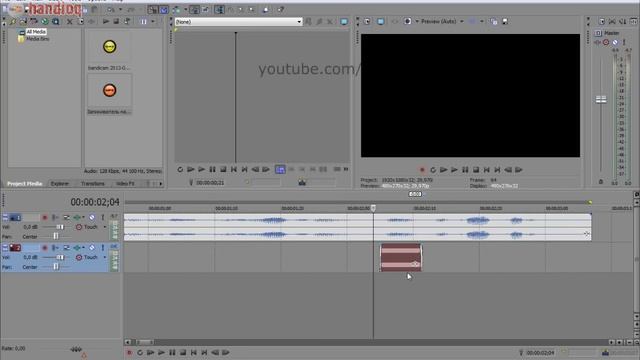The width and height of the screenshot is (640, 360).
Task: Mute audio track 2
Action: (x=92, y=247)
